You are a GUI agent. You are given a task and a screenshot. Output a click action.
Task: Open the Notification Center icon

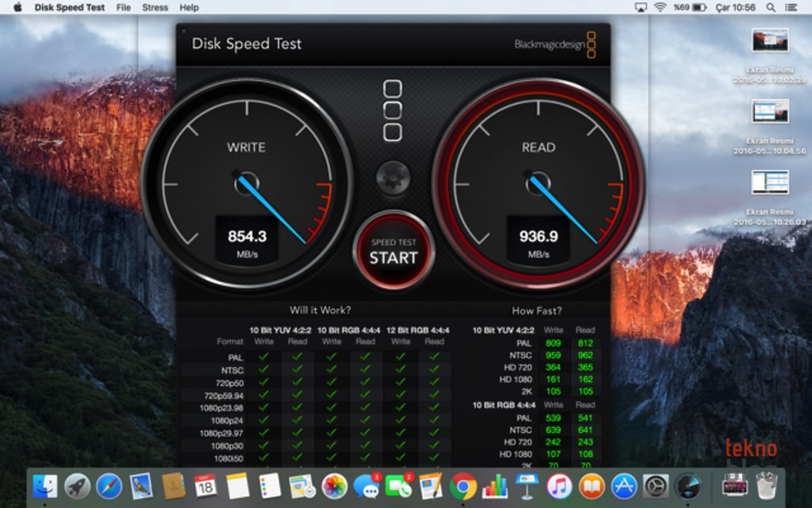[791, 7]
